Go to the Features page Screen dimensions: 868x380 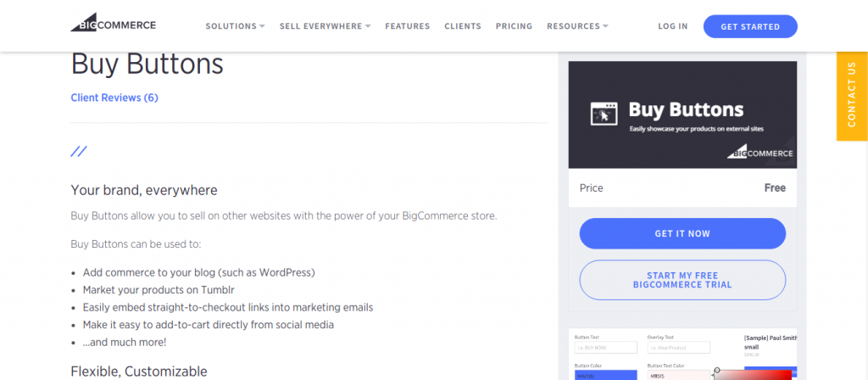pos(408,26)
